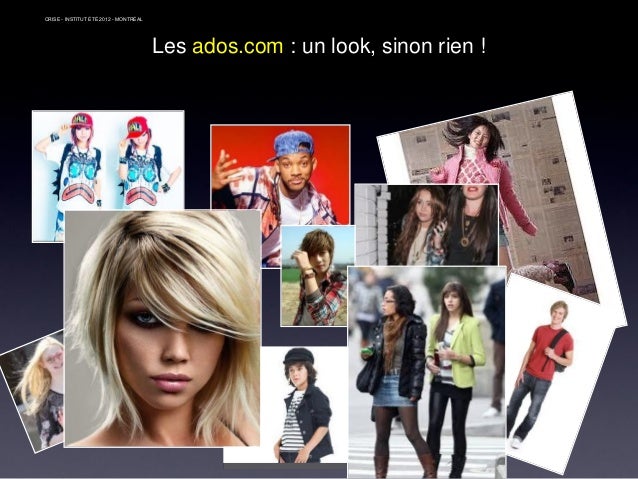This screenshot has height=479, width=638.
Task: Select the boy in plaid shirt photo
Action: pos(318,276)
